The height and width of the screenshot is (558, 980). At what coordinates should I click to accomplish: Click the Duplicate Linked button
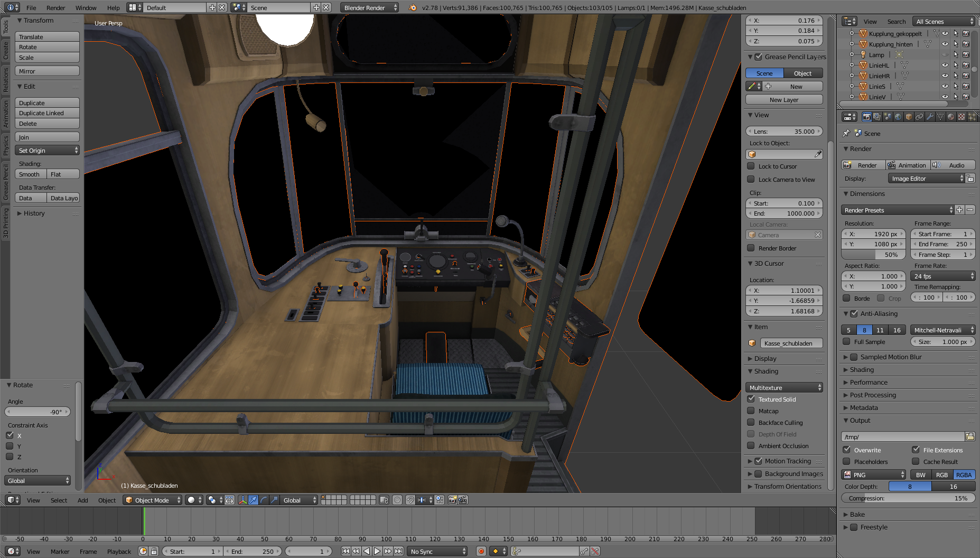[47, 113]
